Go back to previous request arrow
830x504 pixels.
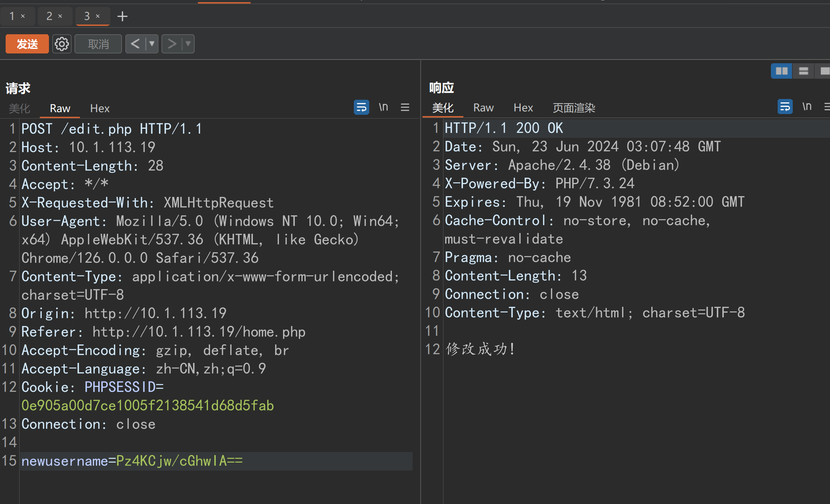tap(135, 44)
